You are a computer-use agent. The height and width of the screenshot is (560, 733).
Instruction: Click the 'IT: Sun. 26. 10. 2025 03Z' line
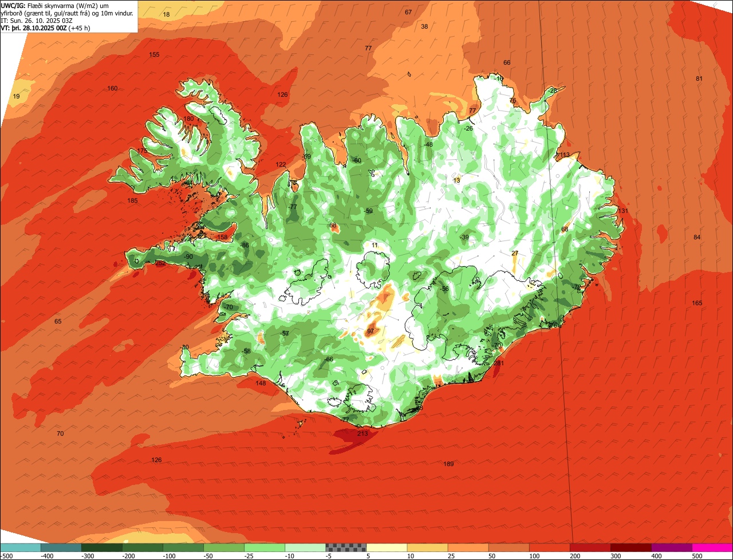point(37,21)
